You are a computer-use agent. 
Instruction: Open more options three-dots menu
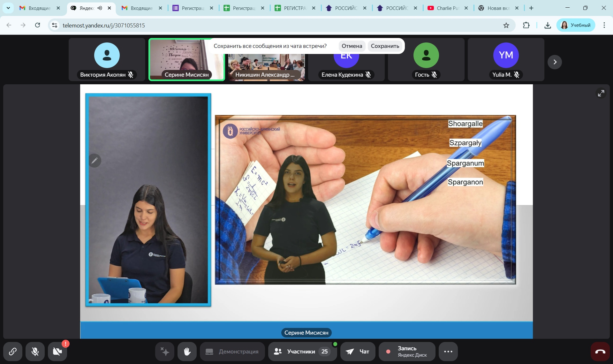[448, 352]
